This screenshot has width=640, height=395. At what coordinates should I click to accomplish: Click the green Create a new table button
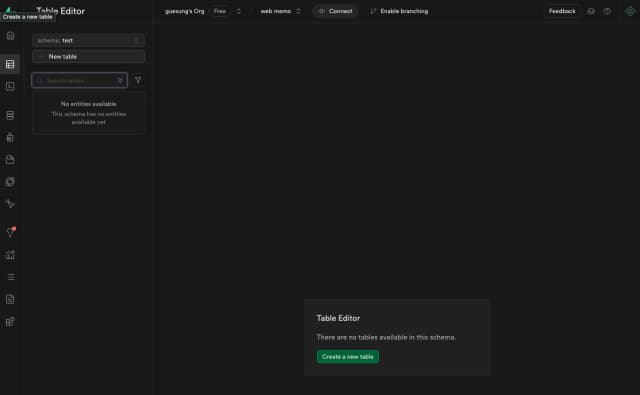point(348,357)
